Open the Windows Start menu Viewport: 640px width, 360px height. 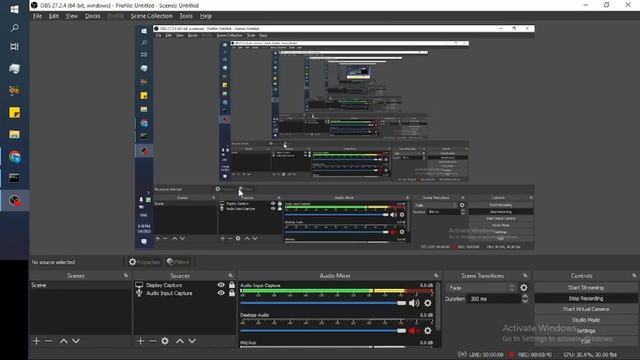point(14,9)
